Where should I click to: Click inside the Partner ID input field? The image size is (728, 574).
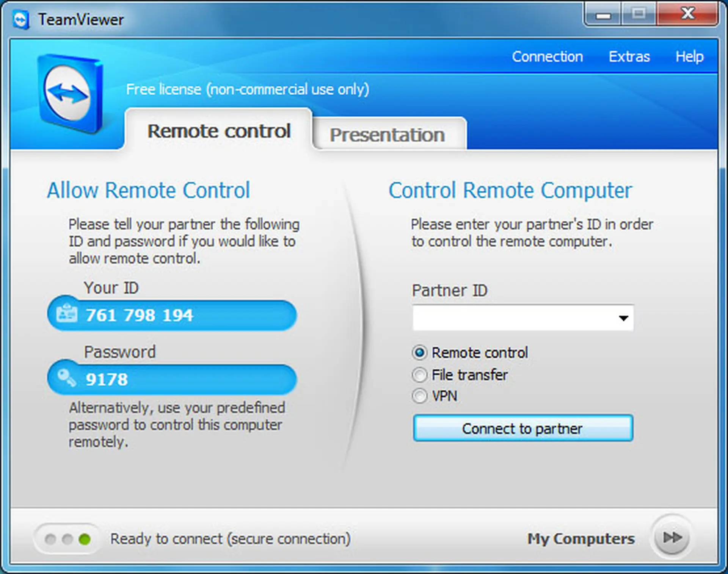(523, 317)
